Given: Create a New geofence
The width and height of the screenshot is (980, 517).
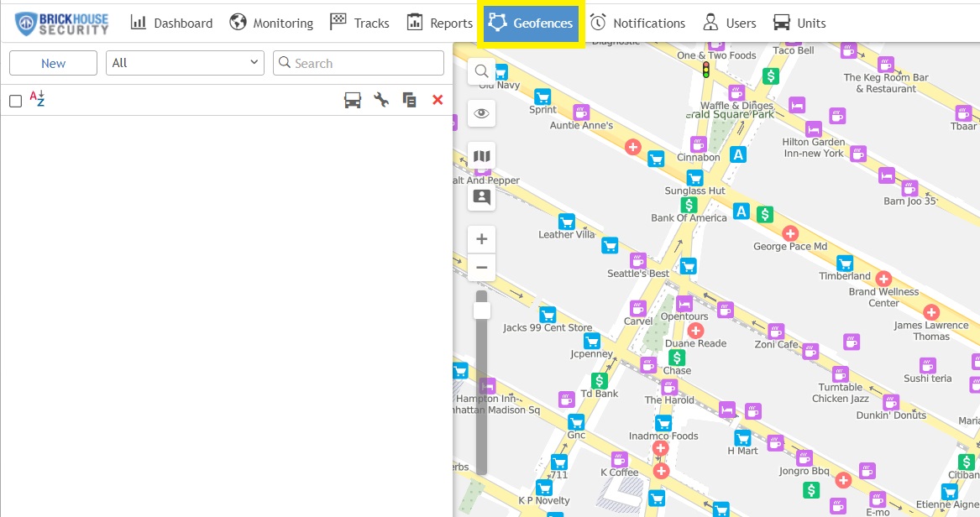Looking at the screenshot, I should tap(53, 63).
